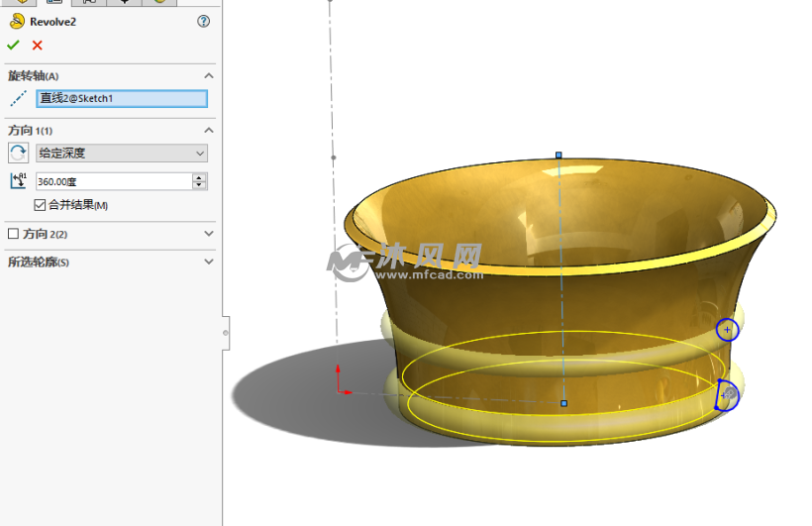Collapse the 方向 1(1) section
Viewport: 812px width, 526px height.
209,130
